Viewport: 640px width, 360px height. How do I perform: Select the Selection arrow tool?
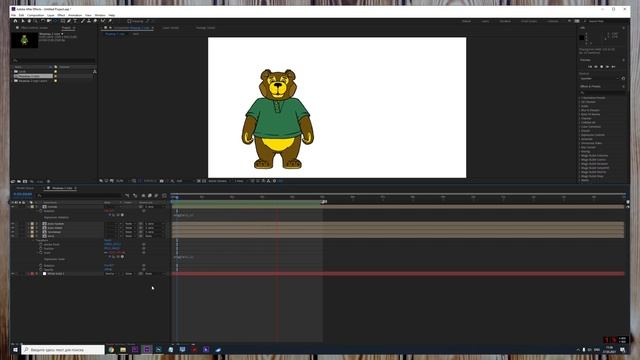(22, 21)
